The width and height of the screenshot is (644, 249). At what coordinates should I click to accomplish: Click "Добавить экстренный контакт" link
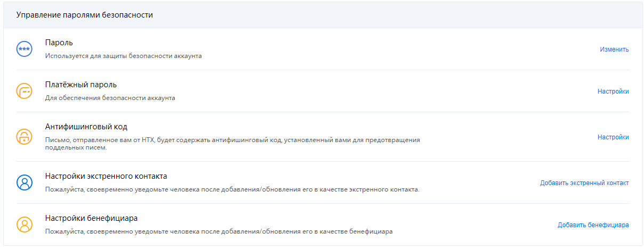click(x=584, y=183)
